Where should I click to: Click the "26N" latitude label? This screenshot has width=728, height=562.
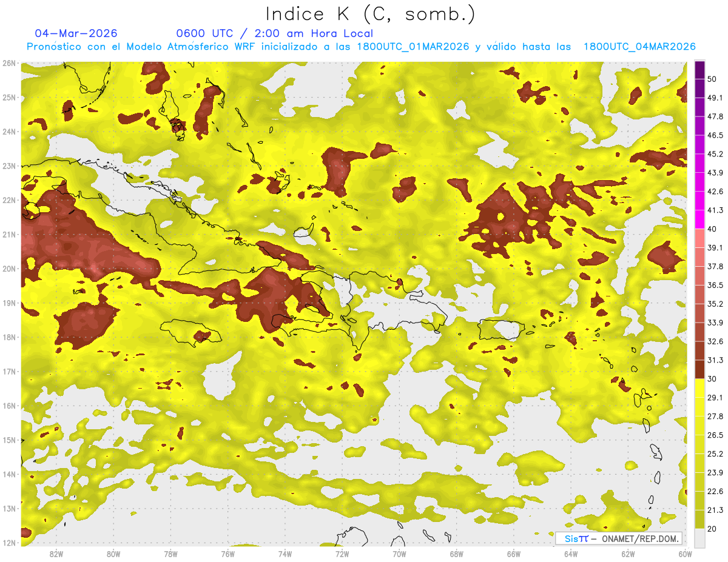(x=9, y=63)
